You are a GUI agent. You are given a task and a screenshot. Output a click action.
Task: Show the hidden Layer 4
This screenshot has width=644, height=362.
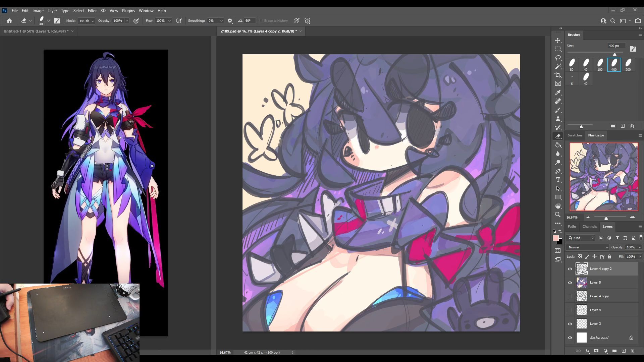coord(570,310)
